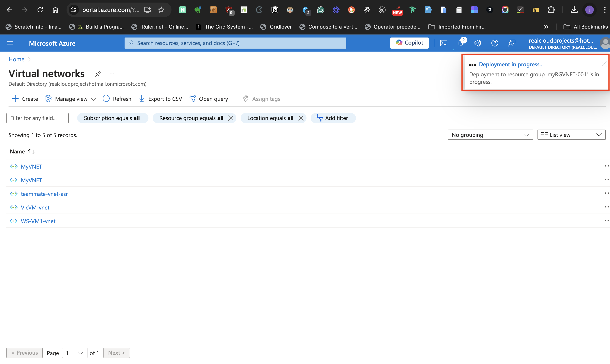Open the help question mark icon
Screen dimensions: 610x364
point(494,43)
